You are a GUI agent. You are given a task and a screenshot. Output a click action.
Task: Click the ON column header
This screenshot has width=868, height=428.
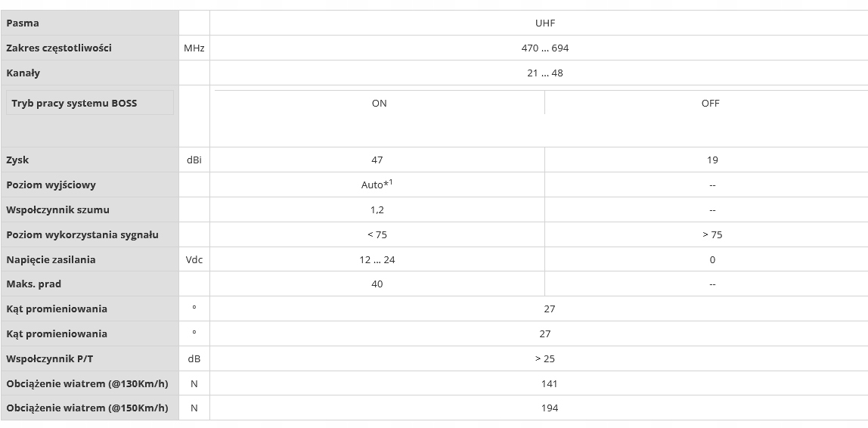point(379,103)
